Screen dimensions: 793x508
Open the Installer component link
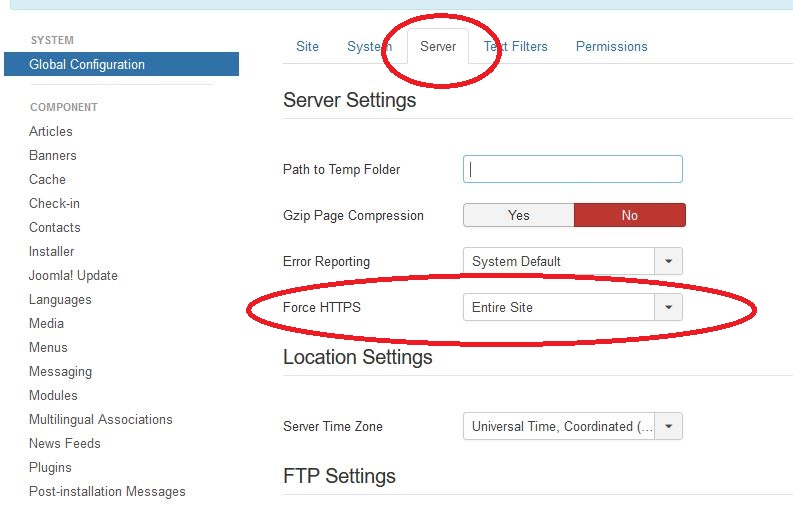point(52,251)
